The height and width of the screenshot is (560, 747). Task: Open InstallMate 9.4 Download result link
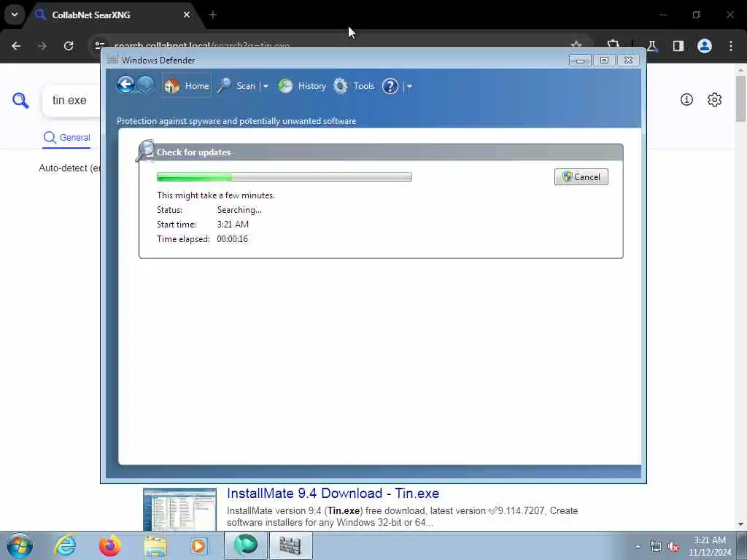(333, 494)
